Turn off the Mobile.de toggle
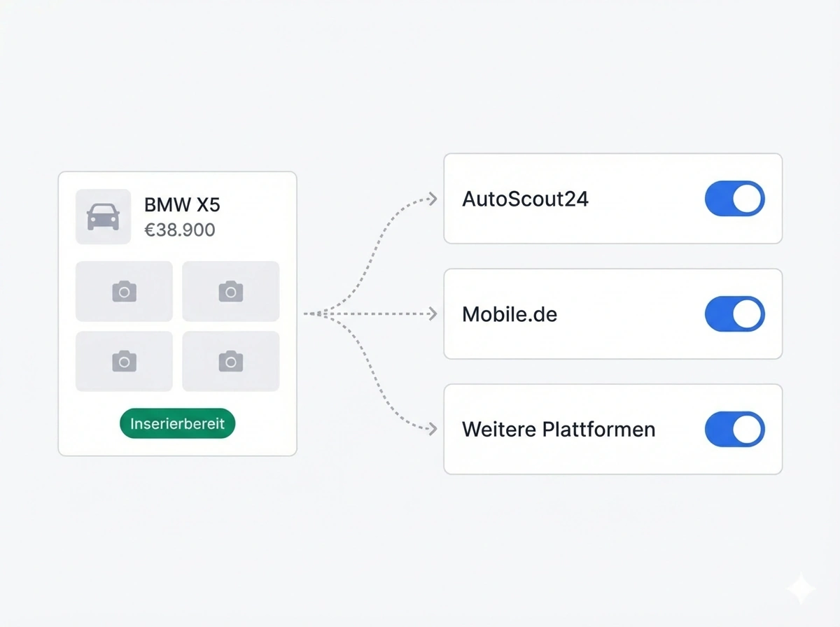The image size is (840, 627). tap(734, 314)
